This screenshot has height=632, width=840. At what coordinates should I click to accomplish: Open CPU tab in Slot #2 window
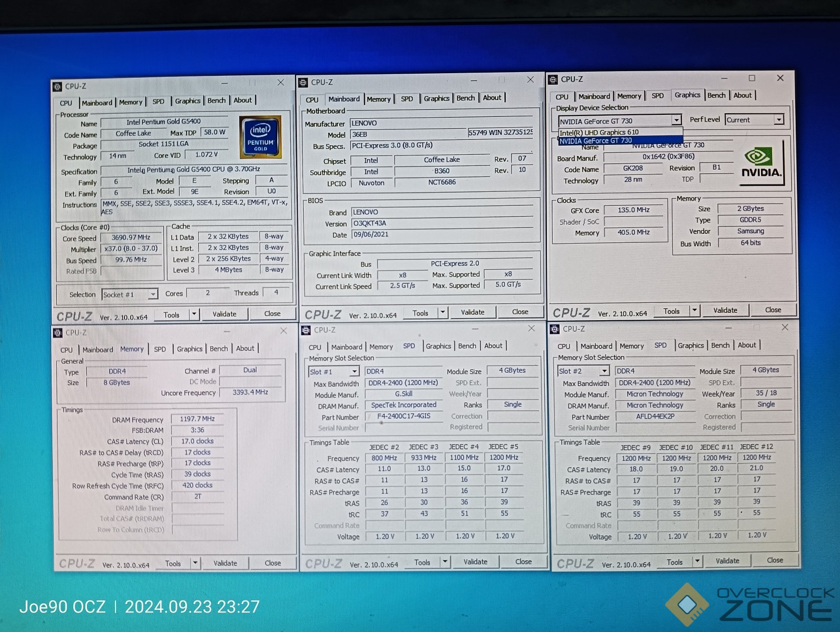564,346
